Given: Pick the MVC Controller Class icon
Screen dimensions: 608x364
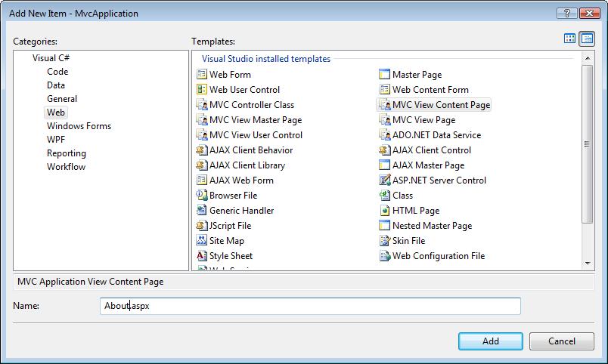Looking at the screenshot, I should coord(202,104).
